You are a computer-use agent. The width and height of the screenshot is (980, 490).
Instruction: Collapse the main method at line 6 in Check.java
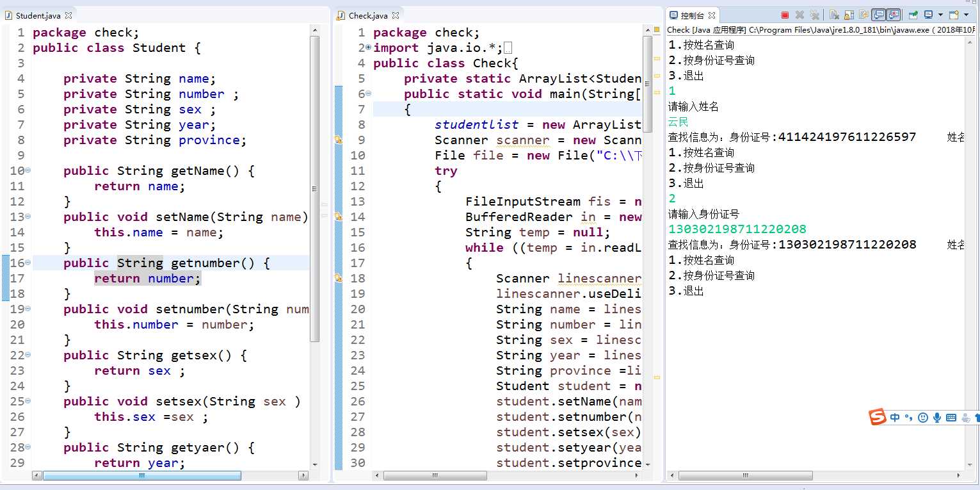coord(369,94)
